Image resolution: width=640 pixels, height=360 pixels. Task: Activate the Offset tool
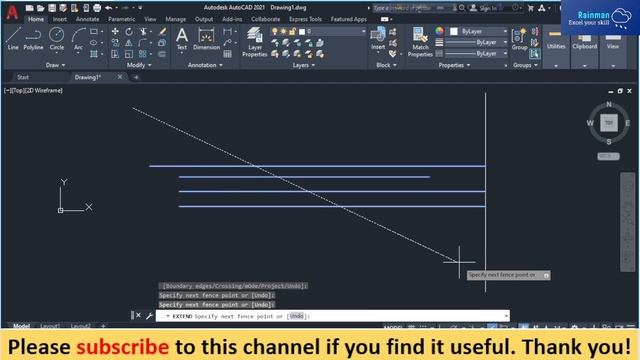[162, 54]
